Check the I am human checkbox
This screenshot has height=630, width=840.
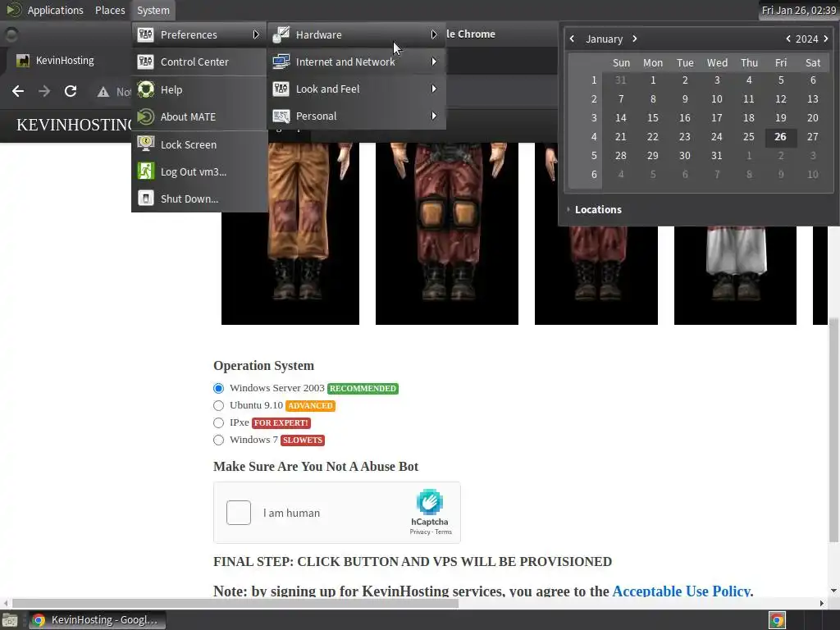(239, 513)
